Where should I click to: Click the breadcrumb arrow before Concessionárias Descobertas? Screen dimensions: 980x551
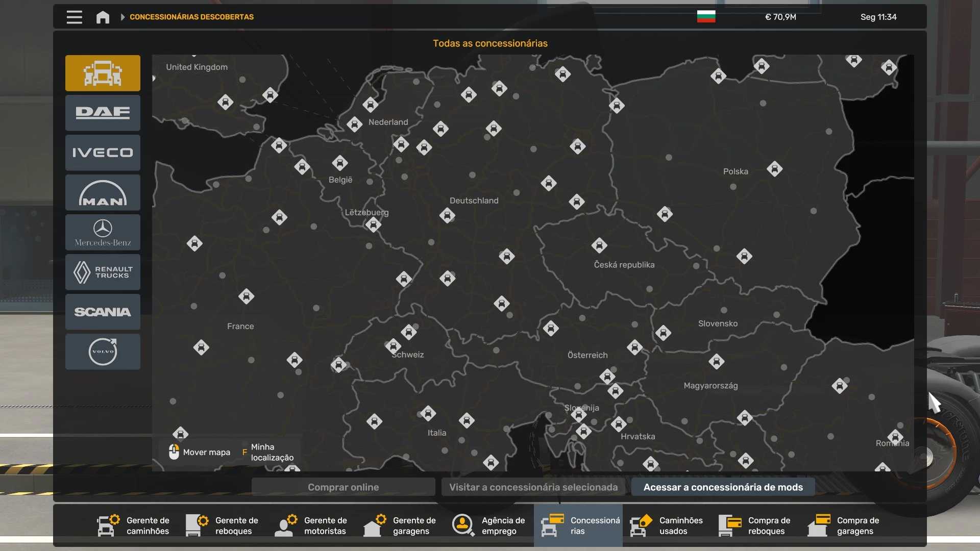[122, 17]
